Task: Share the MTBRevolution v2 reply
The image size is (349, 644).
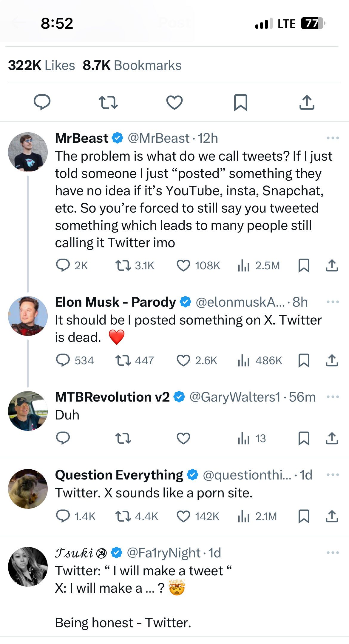Action: [332, 438]
